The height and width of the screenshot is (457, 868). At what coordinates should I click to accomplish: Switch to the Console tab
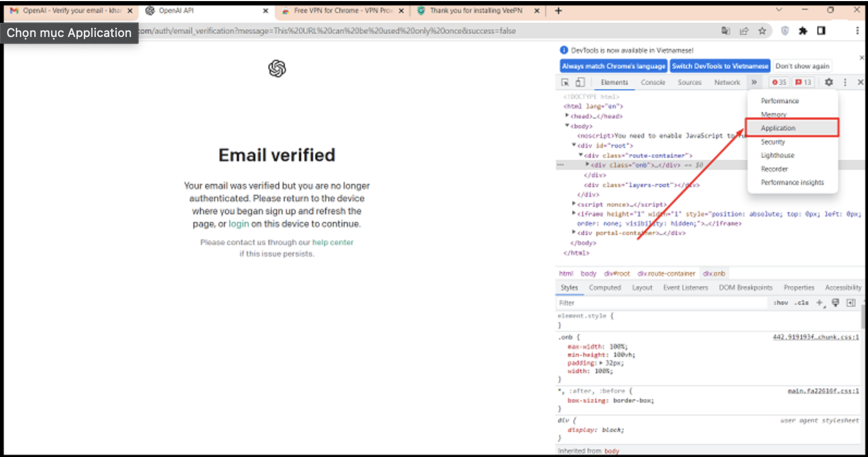pyautogui.click(x=653, y=82)
